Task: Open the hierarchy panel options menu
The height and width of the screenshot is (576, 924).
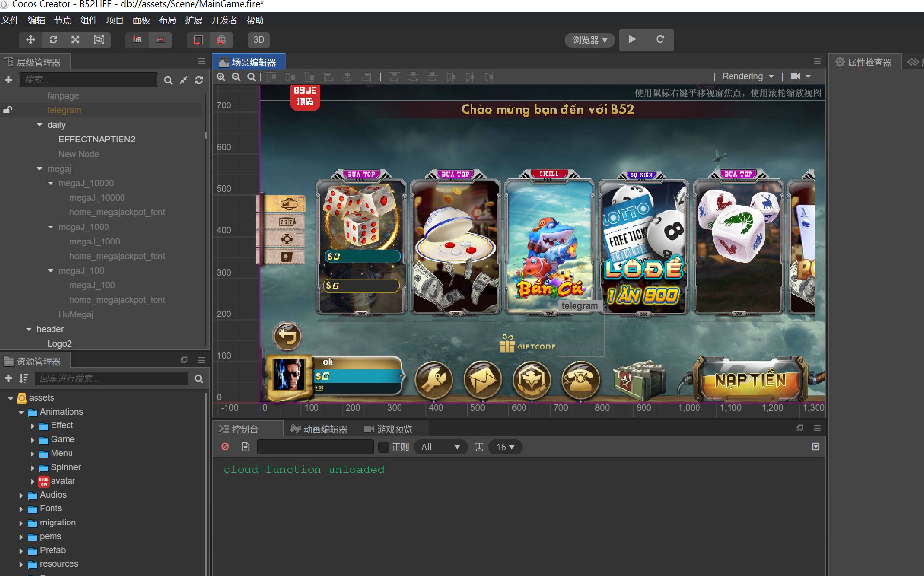Action: click(x=201, y=61)
